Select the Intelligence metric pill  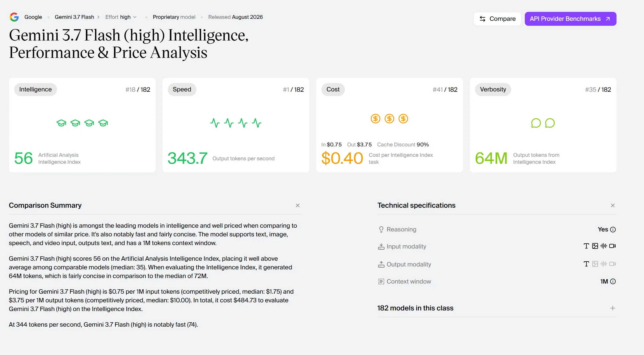36,89
